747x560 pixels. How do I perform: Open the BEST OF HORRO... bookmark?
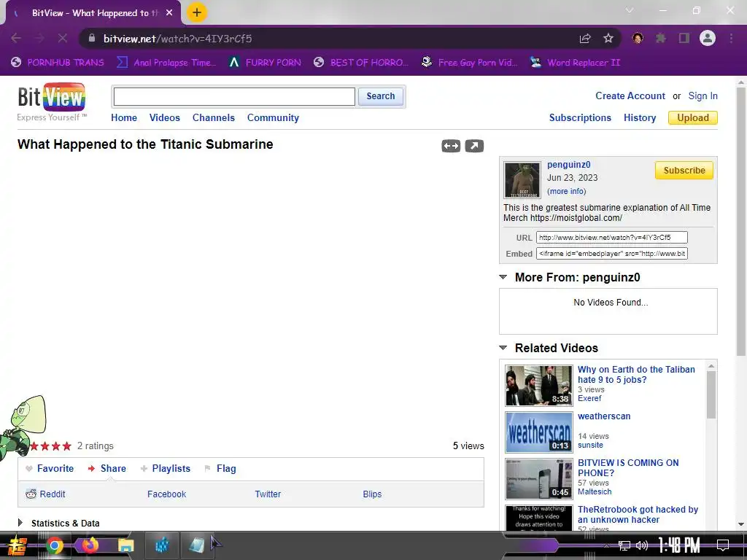pyautogui.click(x=361, y=63)
